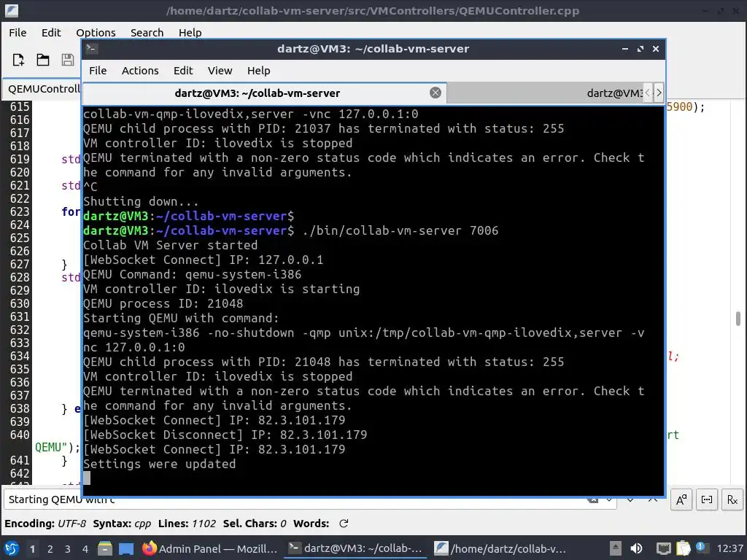747x560 pixels.
Task: Click the refresh word count icon in status bar
Action: 344,524
